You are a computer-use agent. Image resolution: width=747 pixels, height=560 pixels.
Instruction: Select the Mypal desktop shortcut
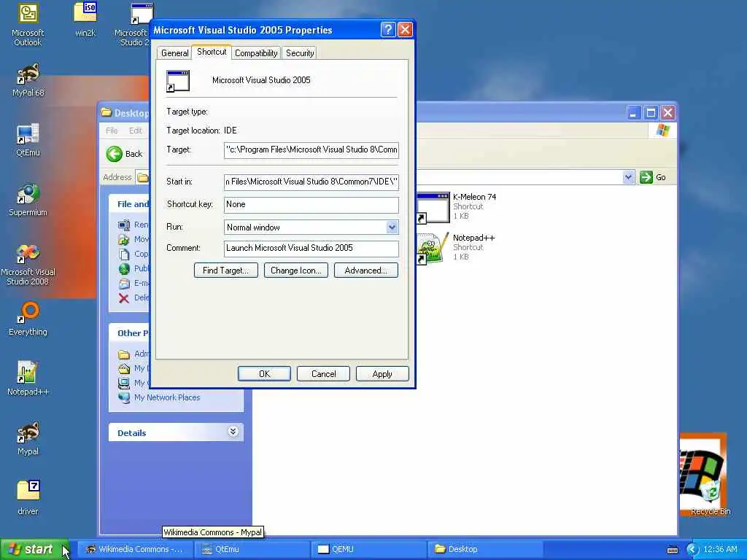tap(28, 439)
